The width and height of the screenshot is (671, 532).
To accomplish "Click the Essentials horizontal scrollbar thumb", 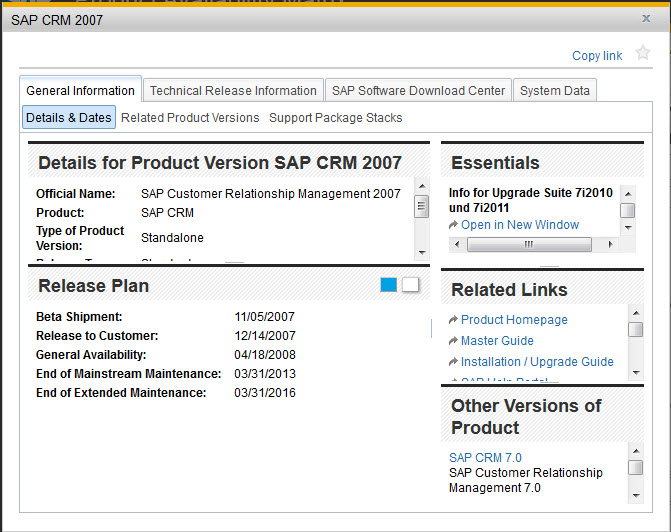I will click(529, 244).
